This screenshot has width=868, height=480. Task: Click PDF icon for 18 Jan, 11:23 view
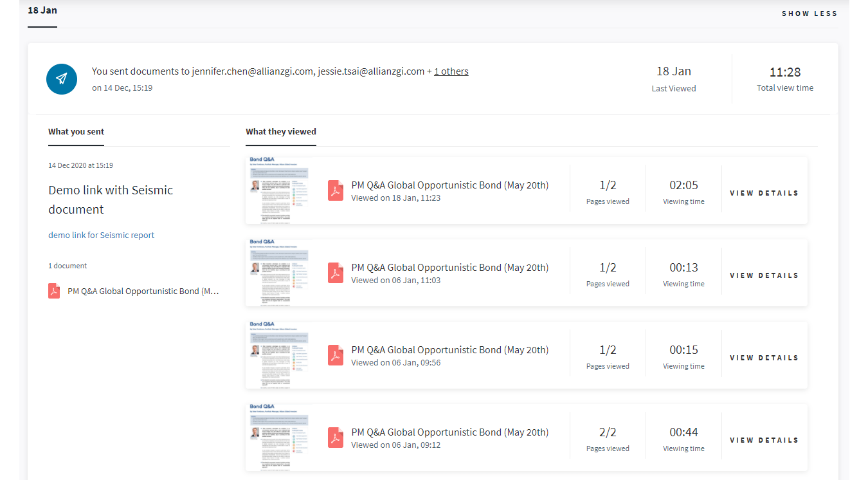pos(336,190)
